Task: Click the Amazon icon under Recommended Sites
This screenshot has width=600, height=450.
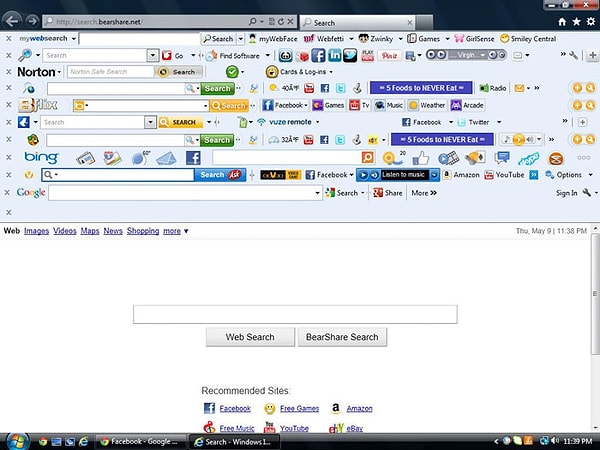Action: coord(339,408)
